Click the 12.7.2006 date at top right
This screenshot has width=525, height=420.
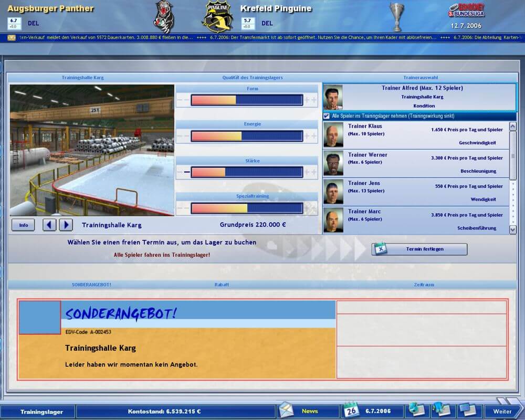(x=466, y=26)
